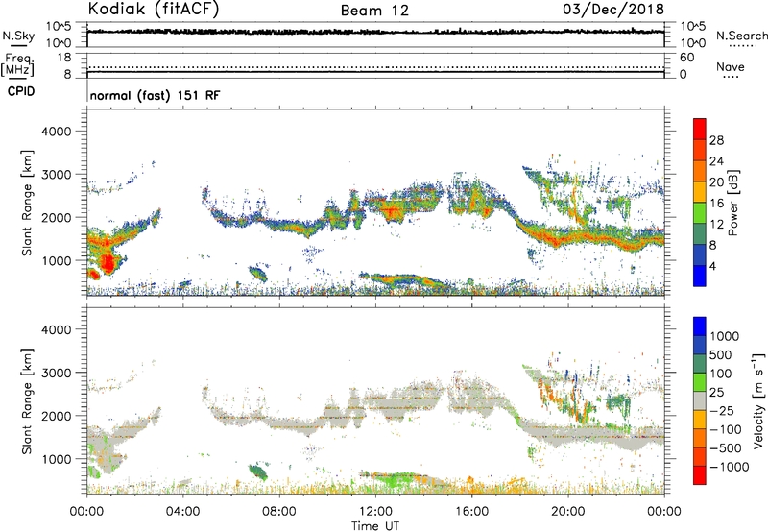The height and width of the screenshot is (532, 768).
Task: Click the '-1000' velocity colorbar tick
Action: [x=730, y=467]
